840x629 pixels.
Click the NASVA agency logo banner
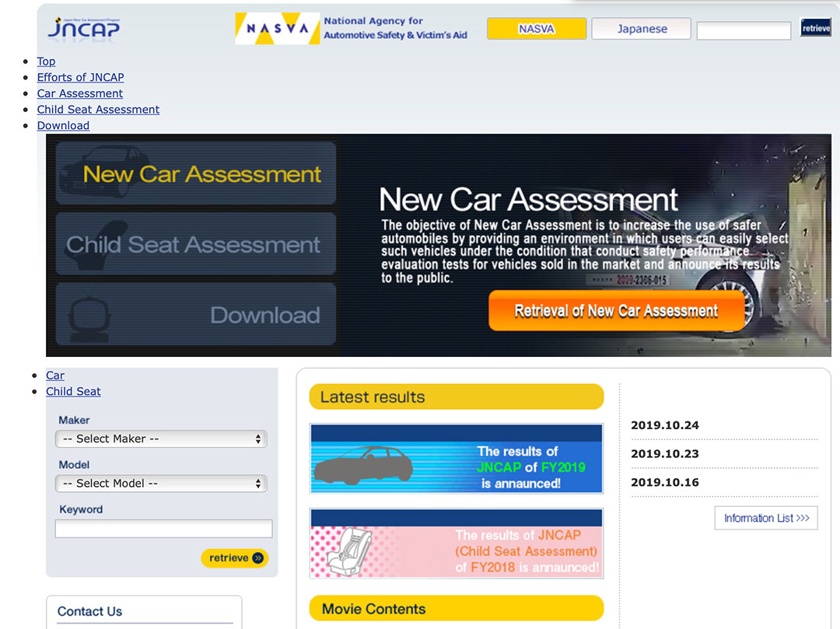tap(352, 29)
